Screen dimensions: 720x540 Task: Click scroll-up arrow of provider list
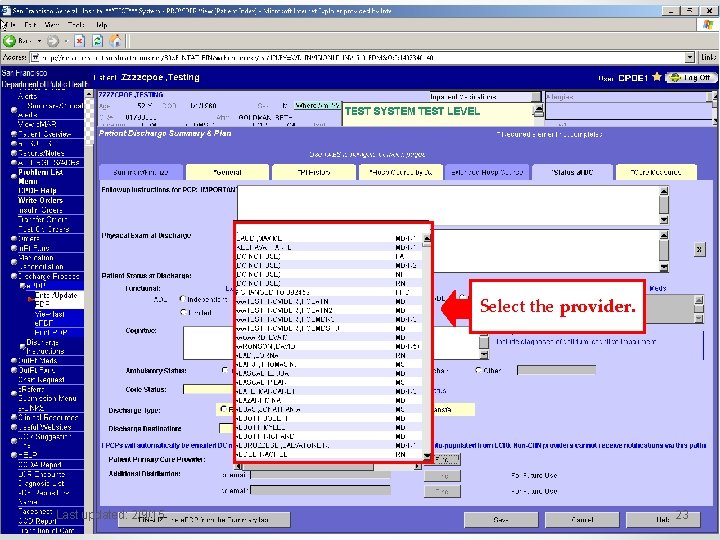pos(427,239)
